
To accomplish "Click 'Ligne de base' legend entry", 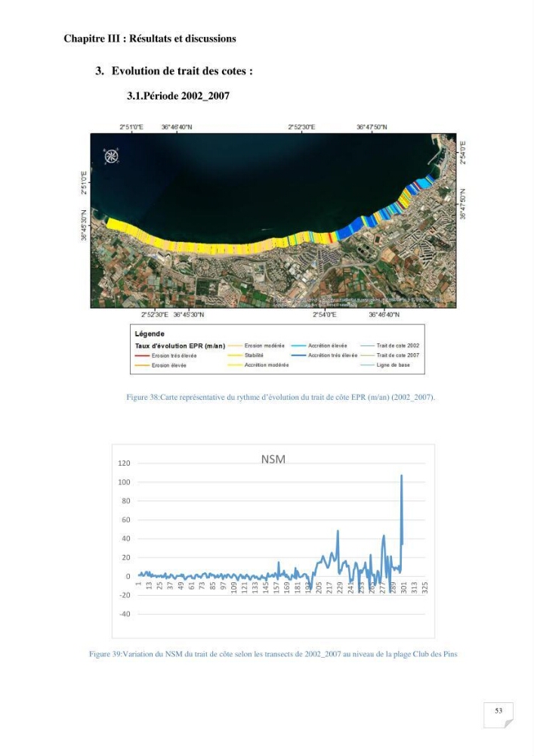I will (385, 365).
